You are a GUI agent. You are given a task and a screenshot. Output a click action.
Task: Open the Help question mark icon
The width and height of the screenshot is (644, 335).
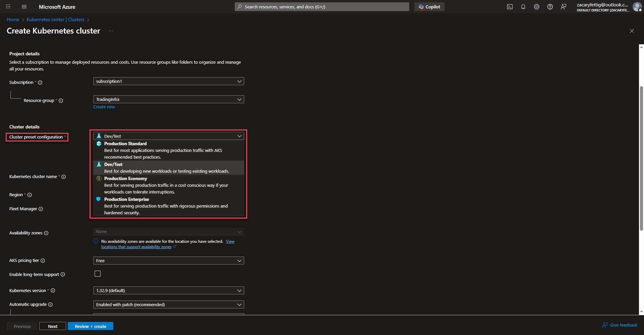[550, 7]
